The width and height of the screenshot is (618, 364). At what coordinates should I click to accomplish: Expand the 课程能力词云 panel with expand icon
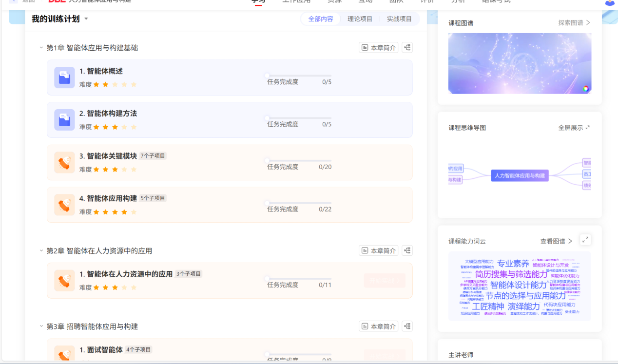click(x=585, y=240)
